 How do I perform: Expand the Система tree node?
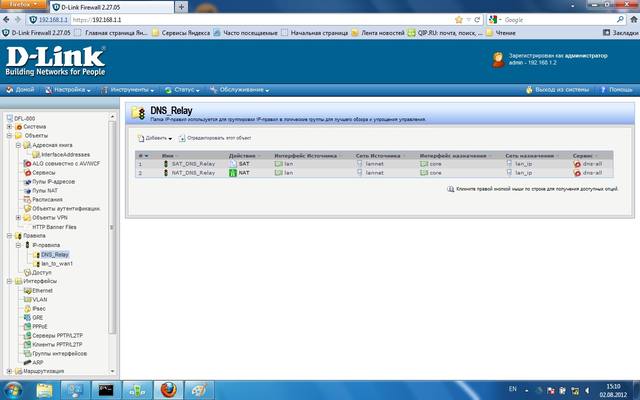[x=9, y=127]
